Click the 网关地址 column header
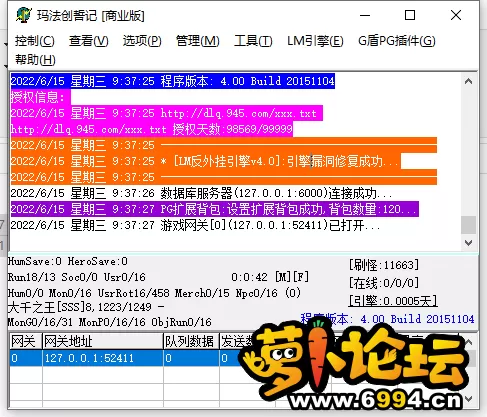The height and width of the screenshot is (417, 487). 103,341
